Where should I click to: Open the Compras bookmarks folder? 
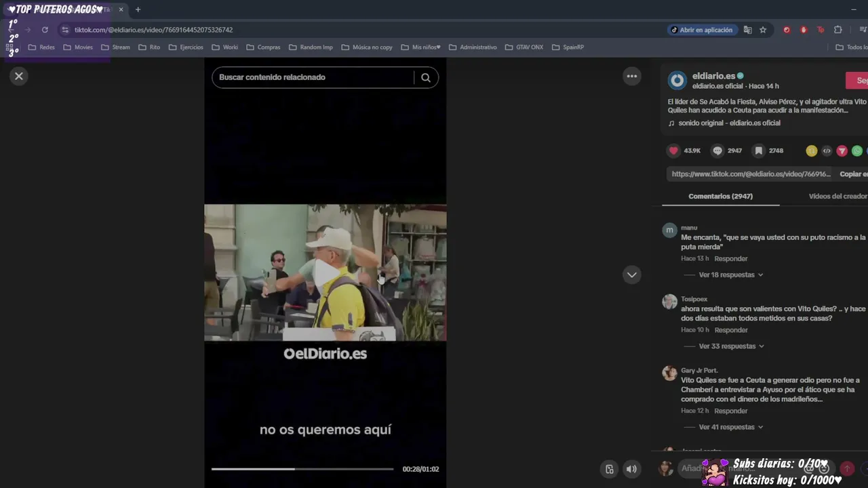tap(263, 47)
